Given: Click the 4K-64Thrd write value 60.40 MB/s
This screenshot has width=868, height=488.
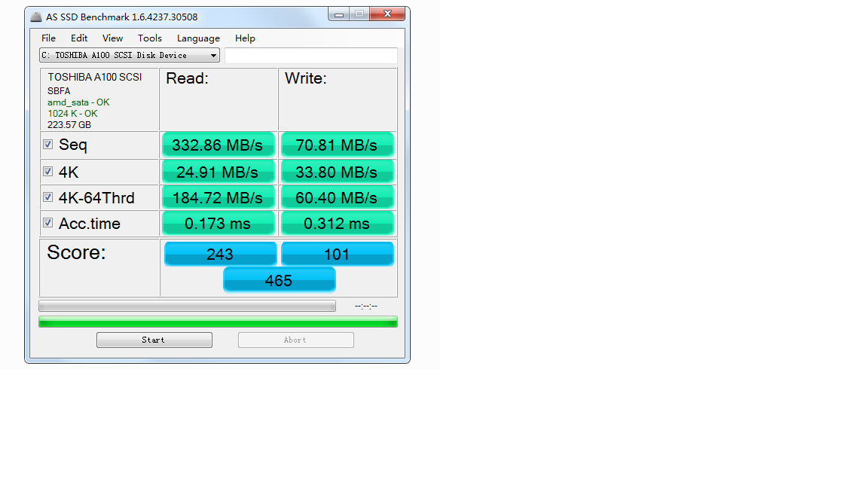Looking at the screenshot, I should point(337,197).
